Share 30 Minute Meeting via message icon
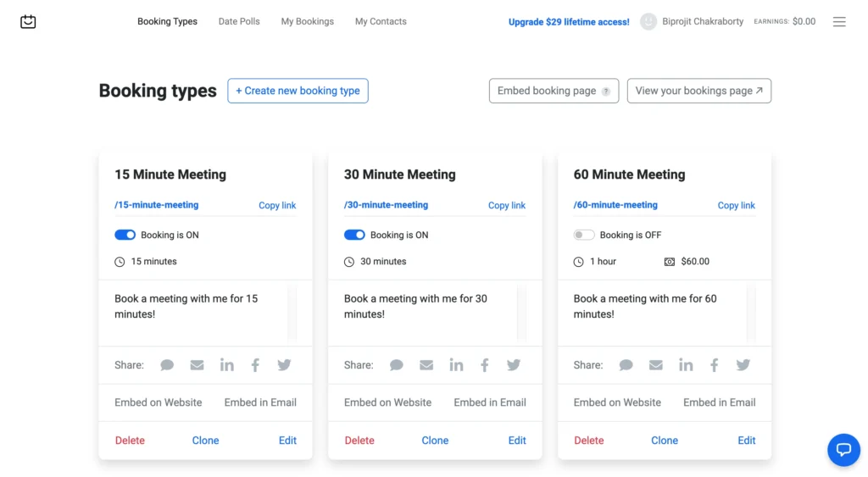868x477 pixels. click(x=397, y=365)
